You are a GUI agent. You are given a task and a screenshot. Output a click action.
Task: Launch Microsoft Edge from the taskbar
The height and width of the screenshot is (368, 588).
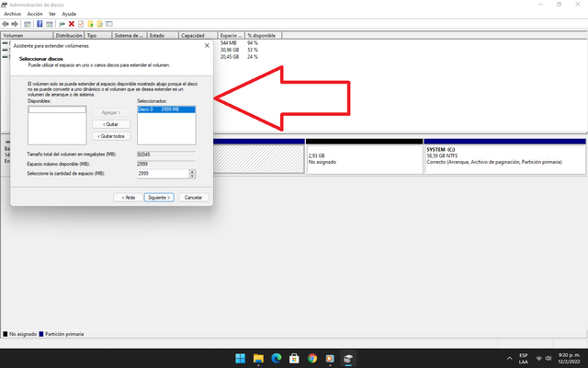(x=277, y=358)
